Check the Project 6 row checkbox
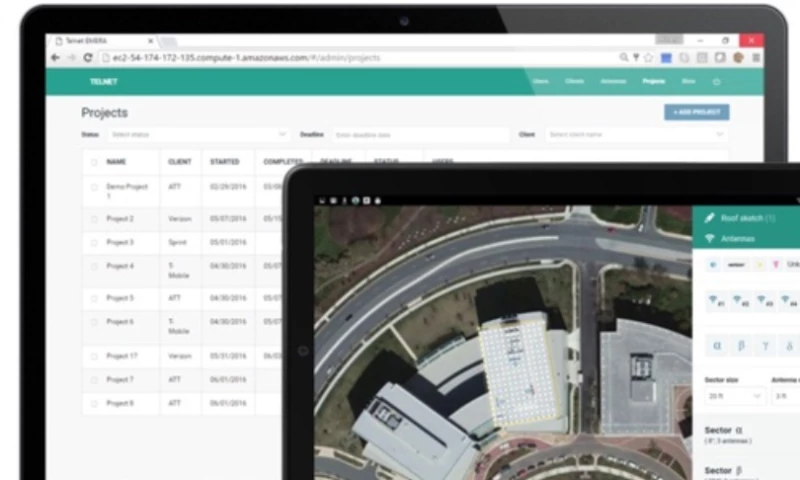The width and height of the screenshot is (800, 480). click(94, 322)
